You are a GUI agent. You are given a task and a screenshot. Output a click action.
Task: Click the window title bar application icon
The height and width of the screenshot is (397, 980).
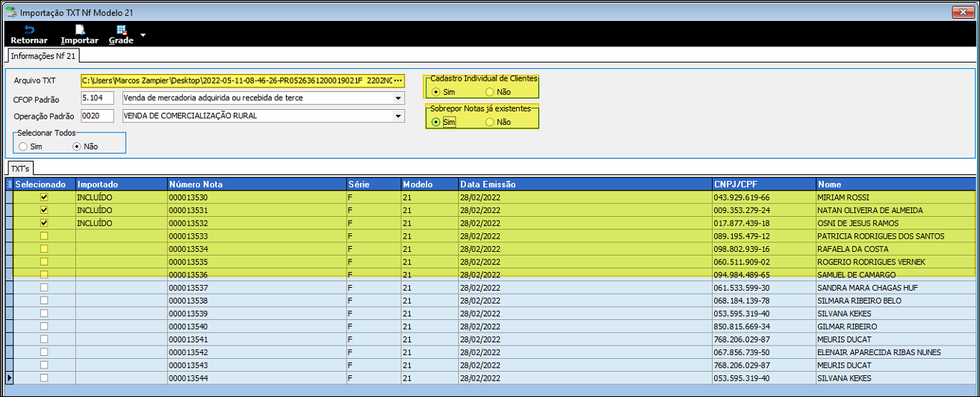(10, 13)
